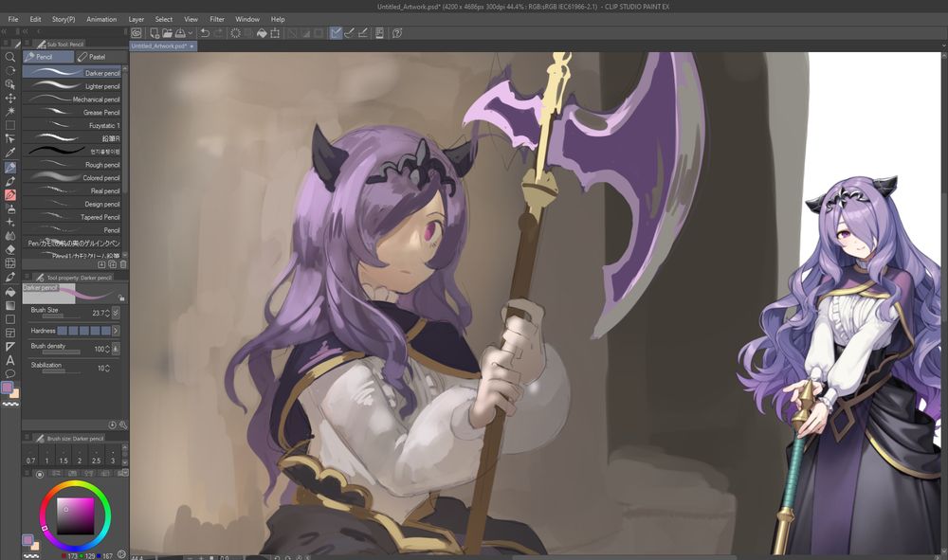
Task: Choose the Colored pencil sub tool
Action: 72,178
